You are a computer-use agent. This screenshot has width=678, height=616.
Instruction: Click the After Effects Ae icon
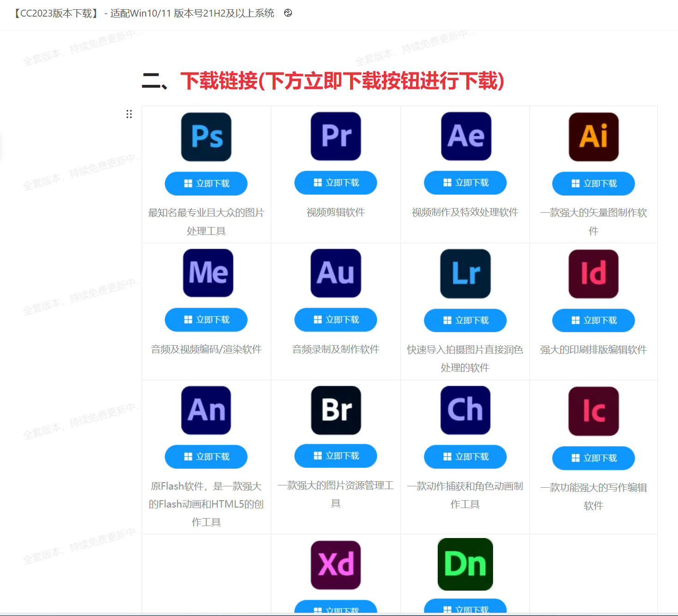click(466, 136)
